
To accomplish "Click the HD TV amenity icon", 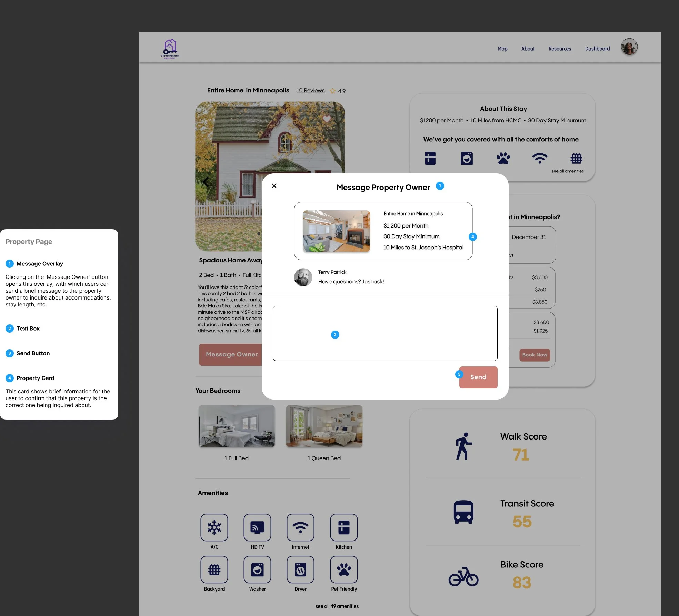I will [x=257, y=527].
